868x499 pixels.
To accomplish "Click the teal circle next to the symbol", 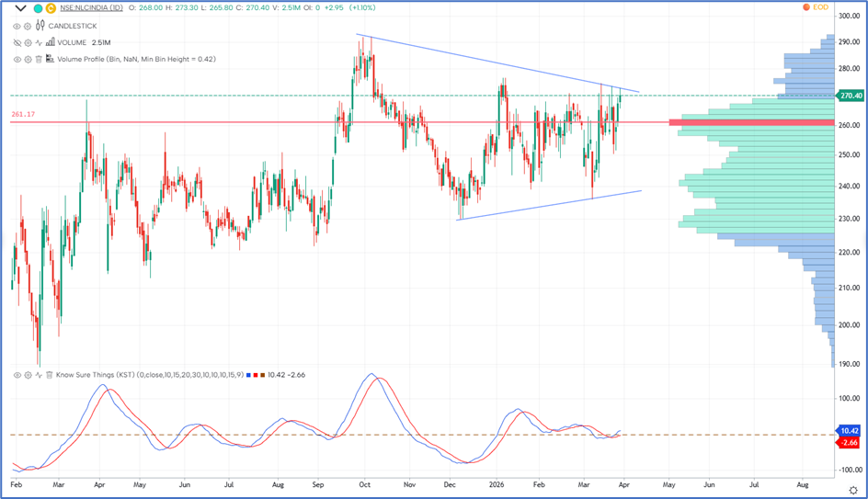I will click(38, 8).
